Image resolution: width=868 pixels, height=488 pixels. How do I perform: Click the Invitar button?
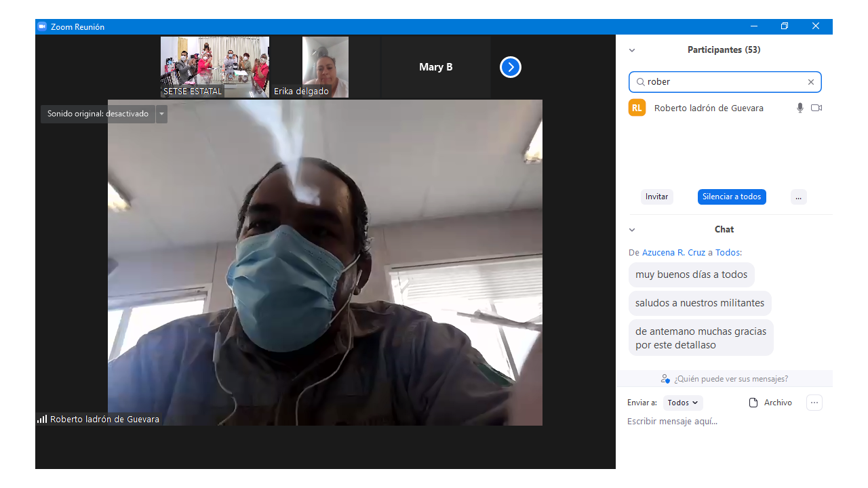(x=657, y=197)
